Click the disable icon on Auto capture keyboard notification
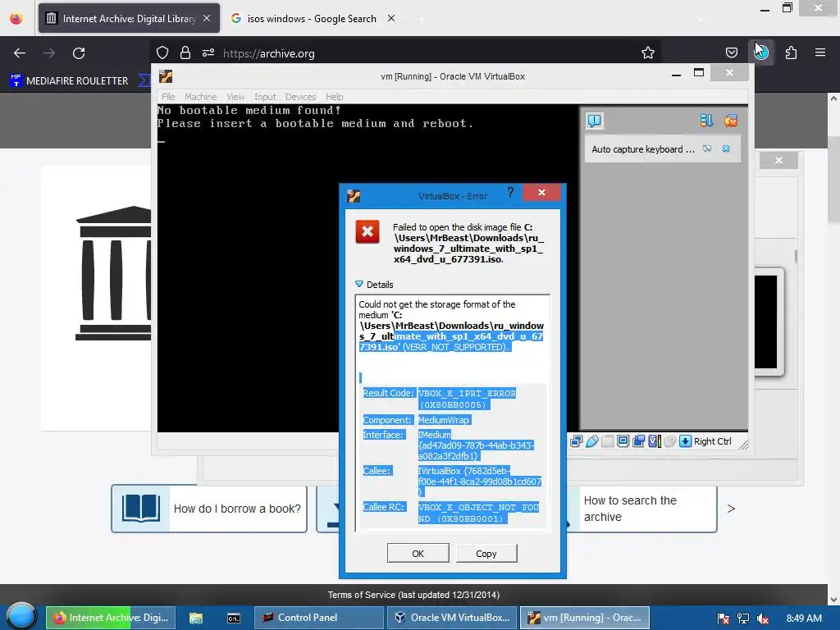Screen dimensions: 840x630 point(707,149)
